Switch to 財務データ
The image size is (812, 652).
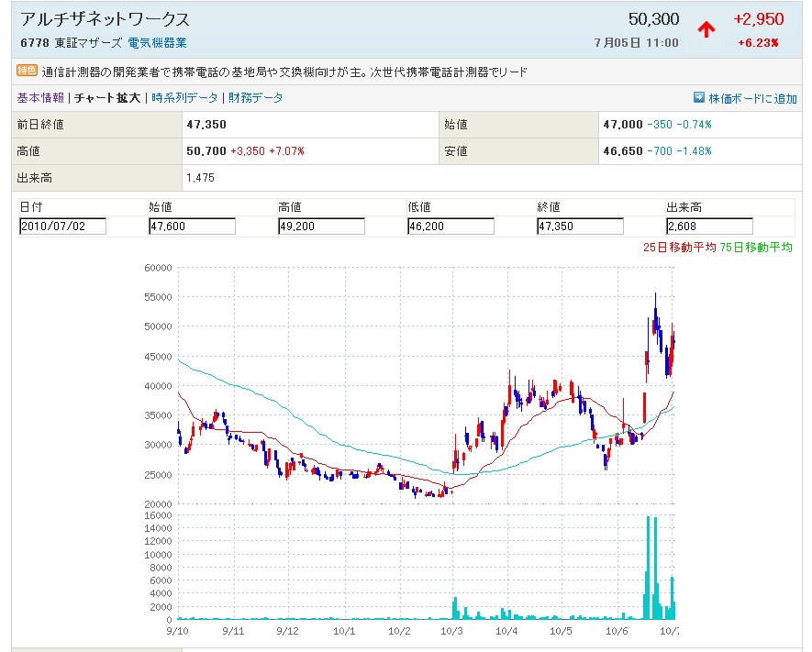pos(256,98)
